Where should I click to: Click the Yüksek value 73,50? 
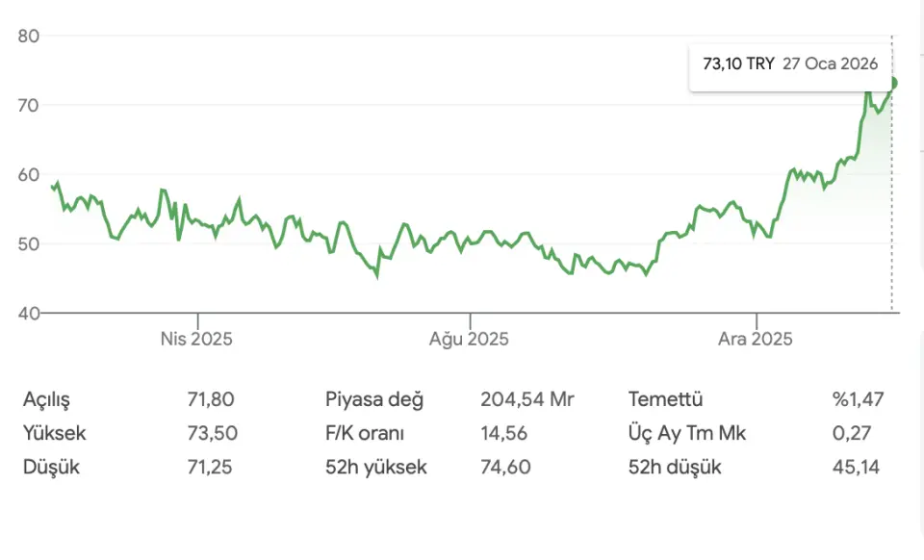click(x=212, y=433)
